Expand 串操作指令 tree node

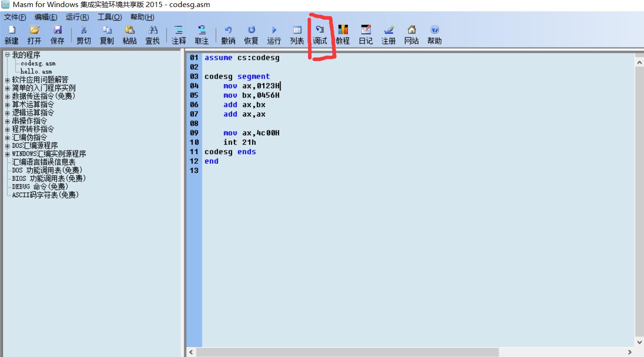tap(7, 121)
